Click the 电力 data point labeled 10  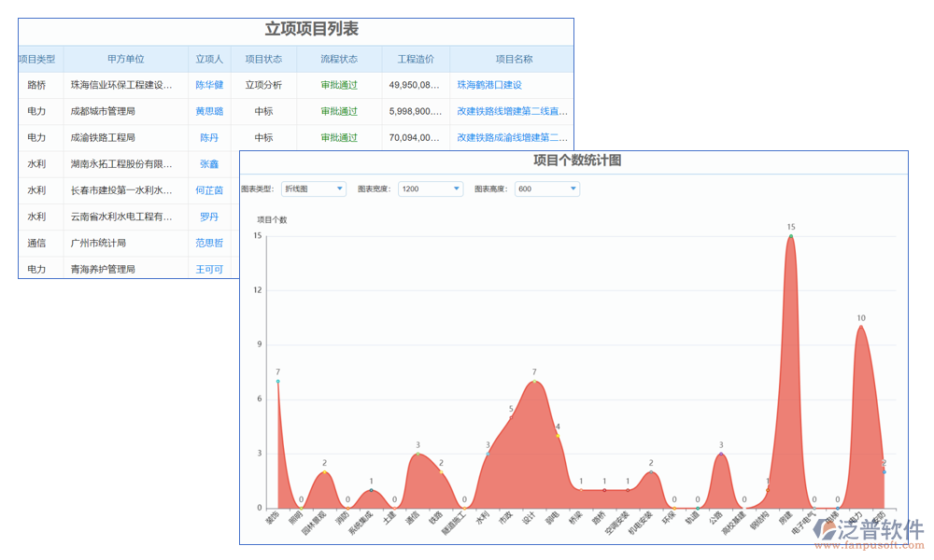pos(861,327)
